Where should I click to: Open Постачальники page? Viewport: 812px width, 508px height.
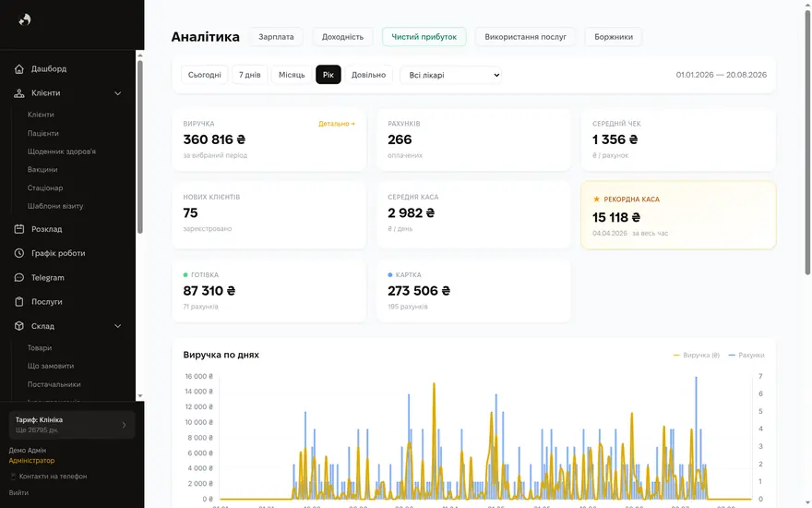point(54,384)
